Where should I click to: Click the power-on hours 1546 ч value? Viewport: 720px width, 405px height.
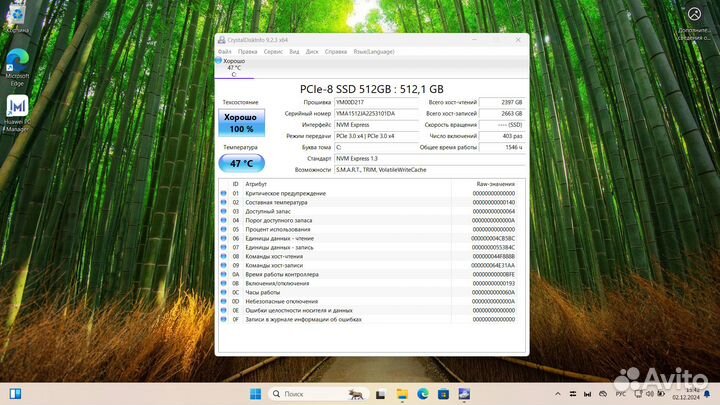pos(501,147)
